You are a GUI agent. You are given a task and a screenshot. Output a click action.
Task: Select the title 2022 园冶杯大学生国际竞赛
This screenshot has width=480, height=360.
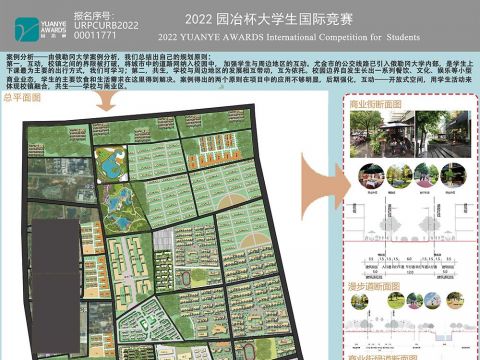point(269,19)
